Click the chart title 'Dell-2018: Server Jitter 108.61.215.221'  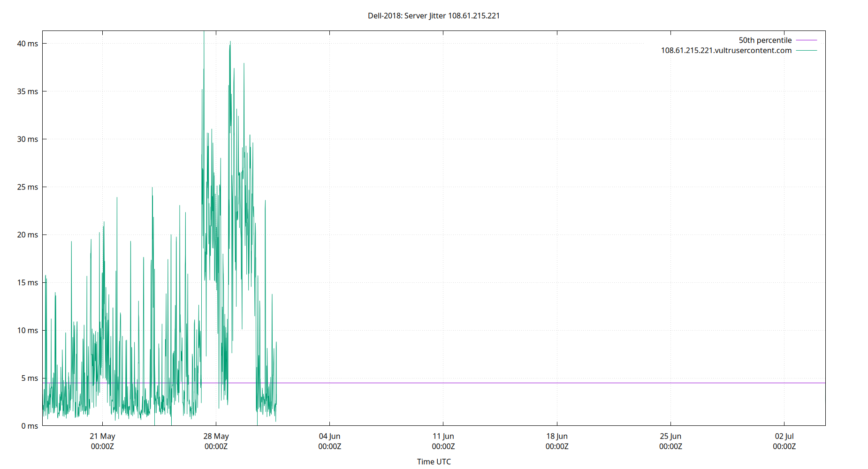pyautogui.click(x=434, y=15)
